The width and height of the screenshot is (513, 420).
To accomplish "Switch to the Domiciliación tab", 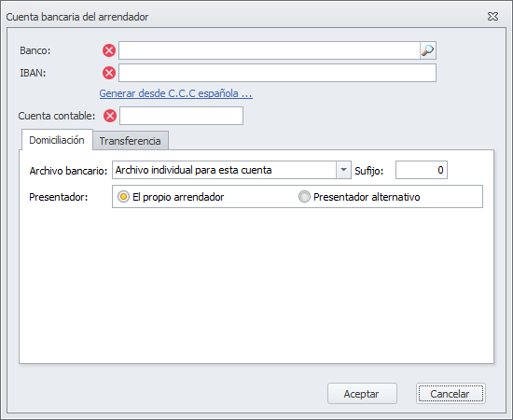I will click(x=57, y=140).
